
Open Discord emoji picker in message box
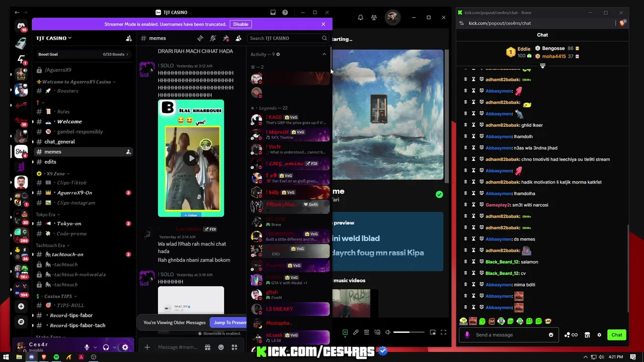tap(221, 347)
